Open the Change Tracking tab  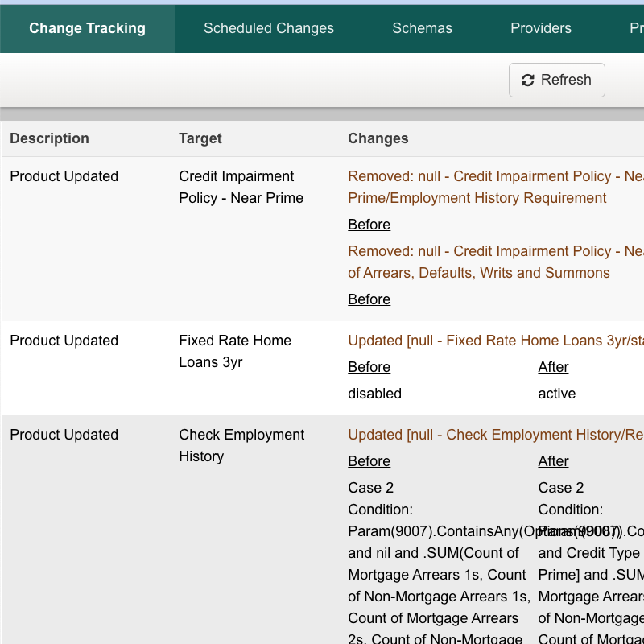87,28
